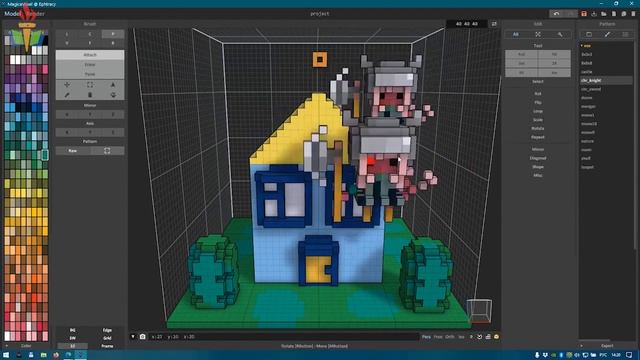
Task: Switch to the Model tab
Action: (13, 13)
